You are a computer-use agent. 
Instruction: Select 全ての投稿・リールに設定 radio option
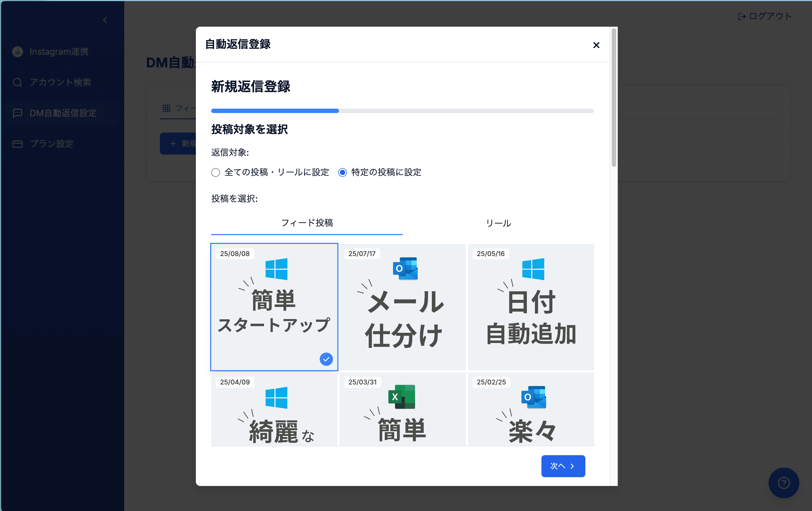click(215, 172)
